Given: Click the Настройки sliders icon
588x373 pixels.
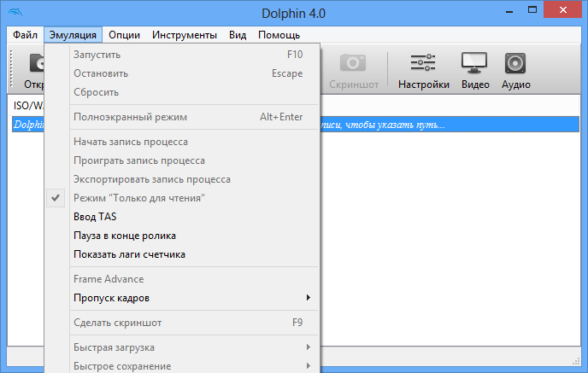Looking at the screenshot, I should [x=423, y=62].
